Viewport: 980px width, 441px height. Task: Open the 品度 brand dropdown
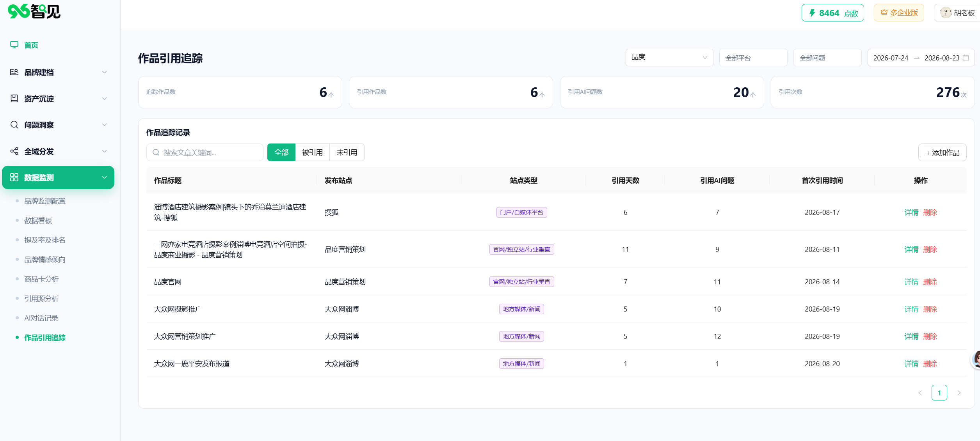669,57
